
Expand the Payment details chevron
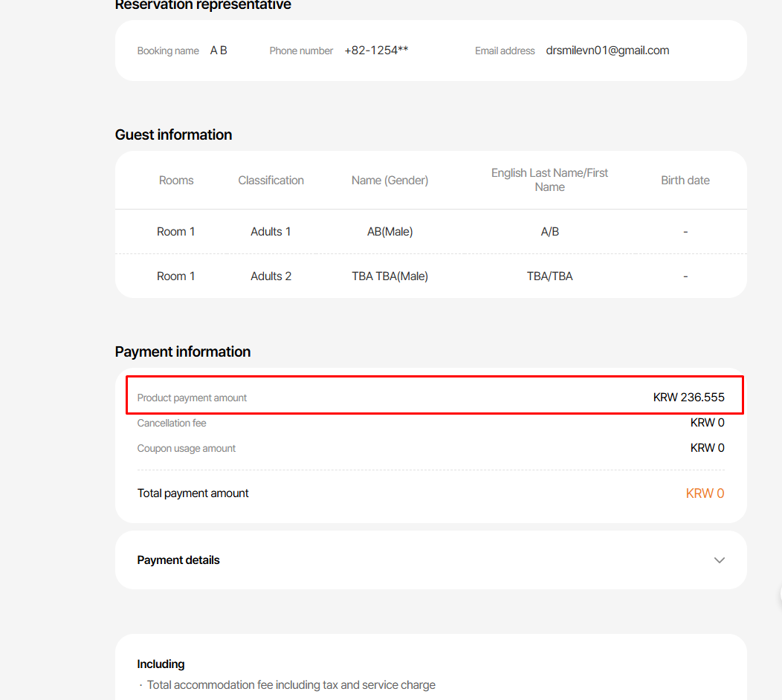[719, 560]
